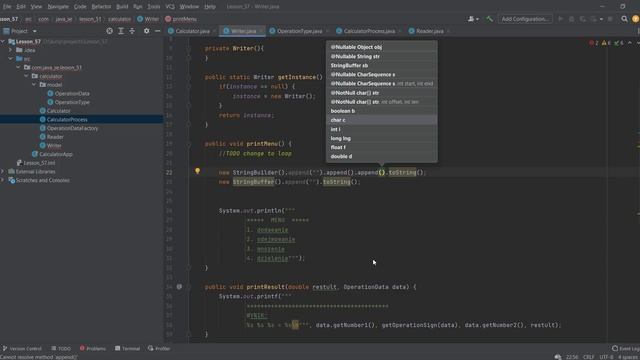Click the Build project hammer icon

489,19
